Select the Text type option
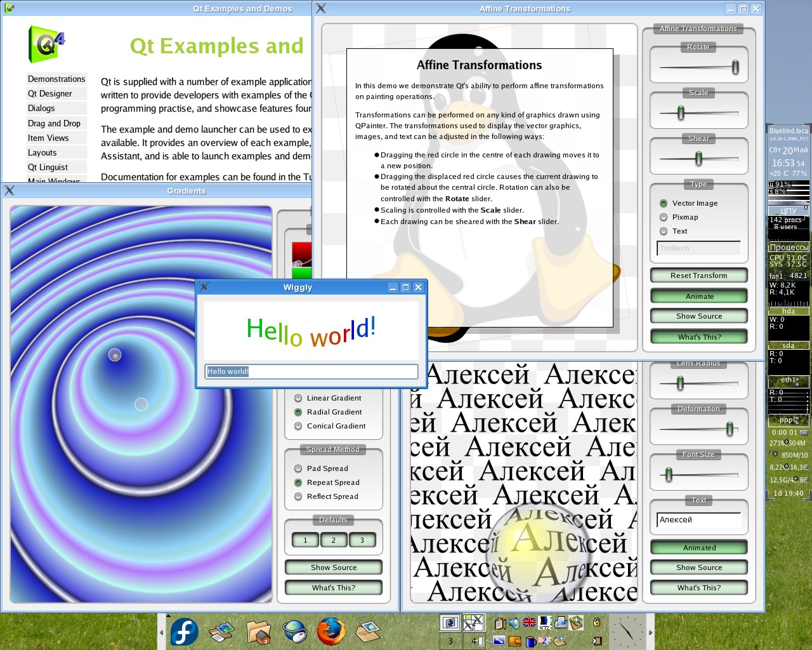The image size is (812, 650). 674,231
